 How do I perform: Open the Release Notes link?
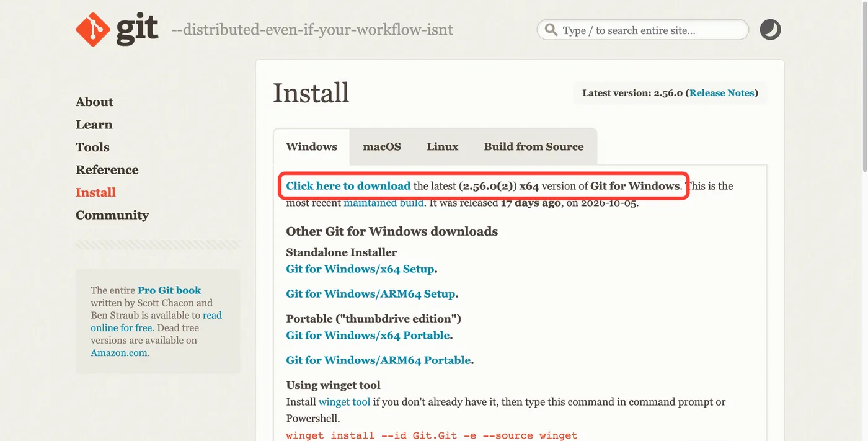[x=722, y=93]
